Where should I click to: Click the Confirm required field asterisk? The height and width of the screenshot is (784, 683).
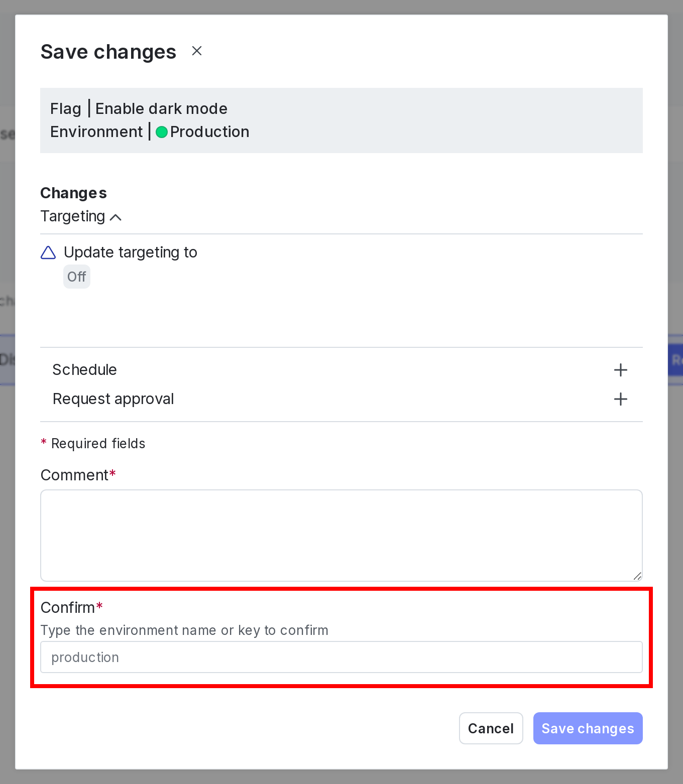tap(99, 606)
